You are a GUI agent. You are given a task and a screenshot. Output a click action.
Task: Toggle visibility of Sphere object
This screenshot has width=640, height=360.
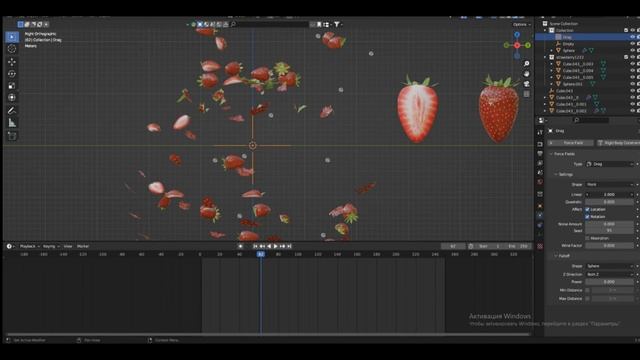(x=632, y=51)
